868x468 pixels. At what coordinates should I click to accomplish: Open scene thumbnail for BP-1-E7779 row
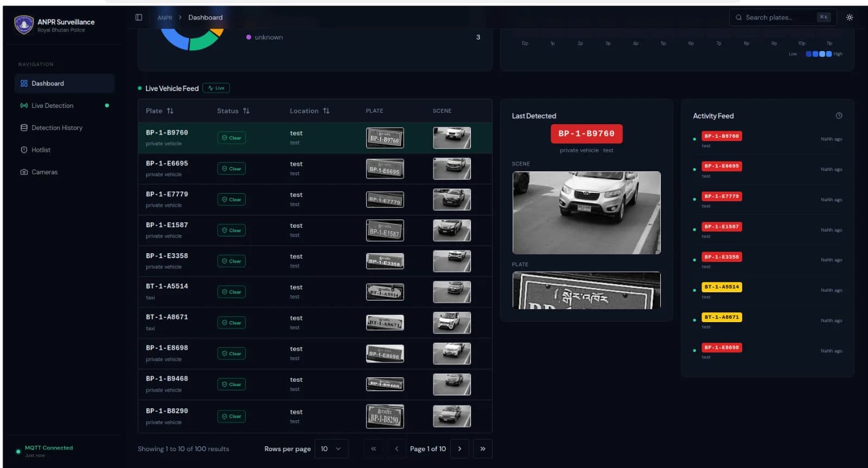[452, 200]
